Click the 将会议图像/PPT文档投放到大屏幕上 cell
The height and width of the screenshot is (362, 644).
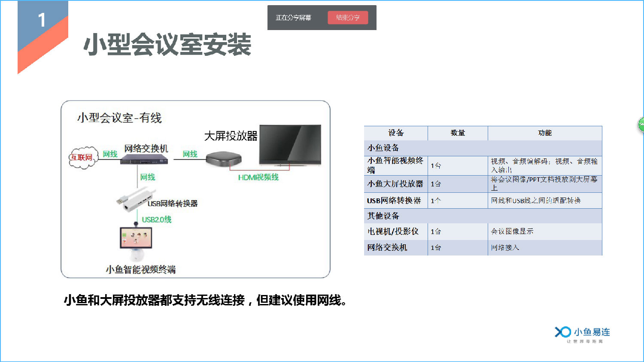[545, 184]
